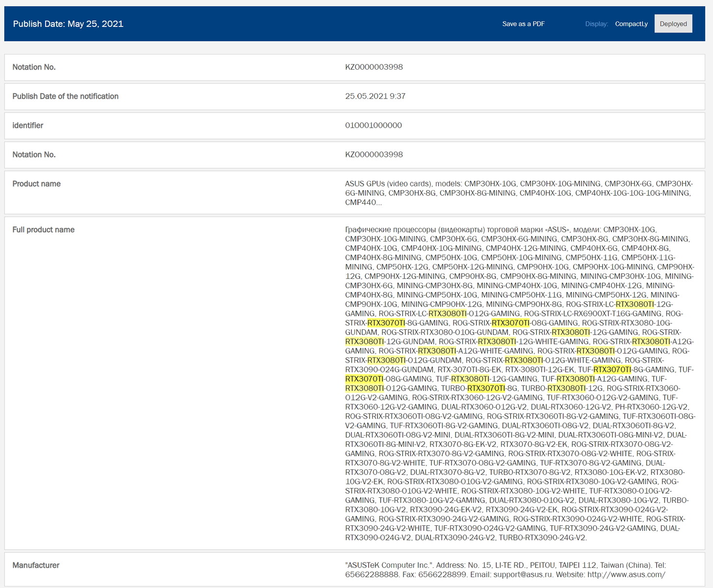Select the timestamp 25.05.2021 9:37
The height and width of the screenshot is (588, 713).
click(375, 96)
